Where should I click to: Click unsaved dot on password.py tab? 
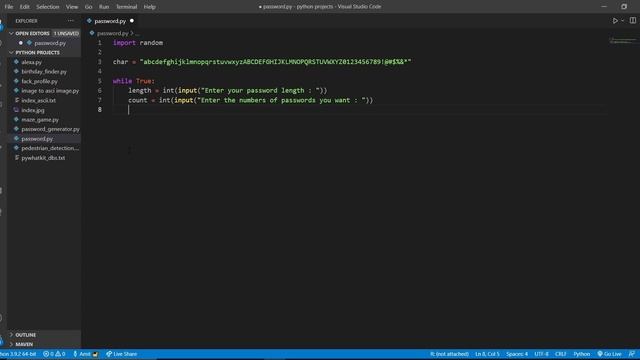point(132,21)
